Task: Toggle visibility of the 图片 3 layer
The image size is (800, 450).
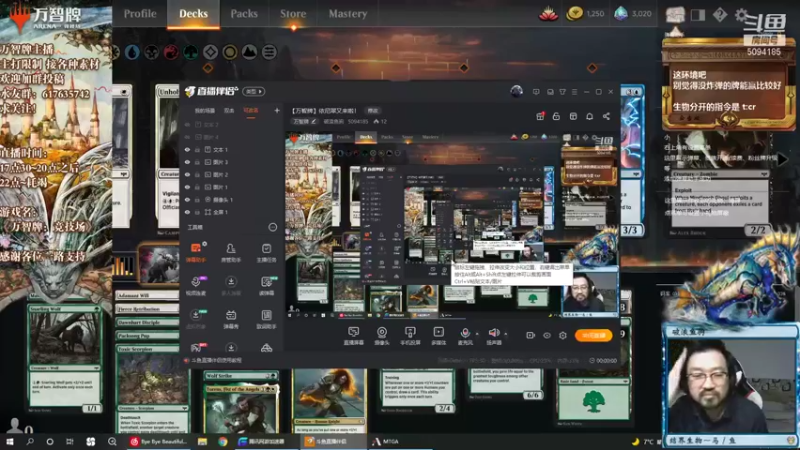Action: point(187,162)
